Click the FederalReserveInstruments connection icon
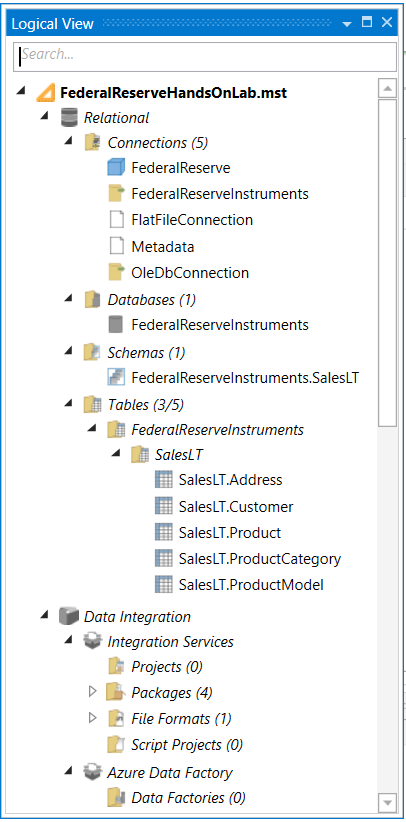 [x=116, y=193]
